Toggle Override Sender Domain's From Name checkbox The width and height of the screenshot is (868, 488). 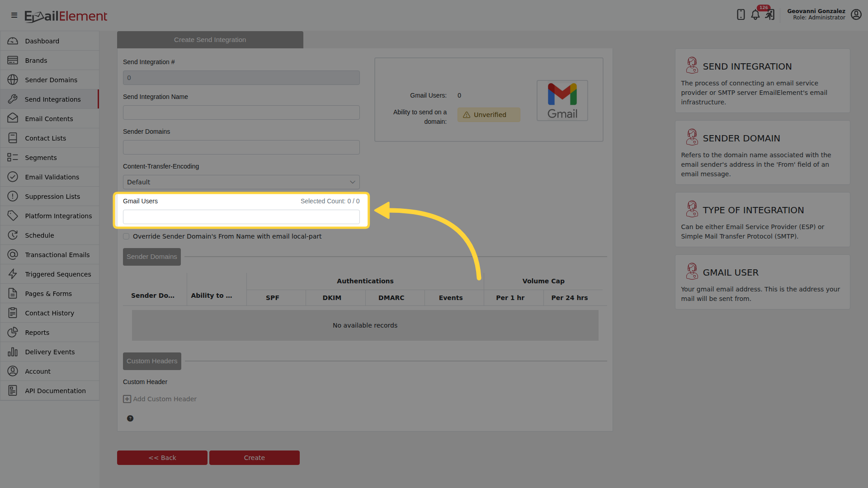coord(126,236)
